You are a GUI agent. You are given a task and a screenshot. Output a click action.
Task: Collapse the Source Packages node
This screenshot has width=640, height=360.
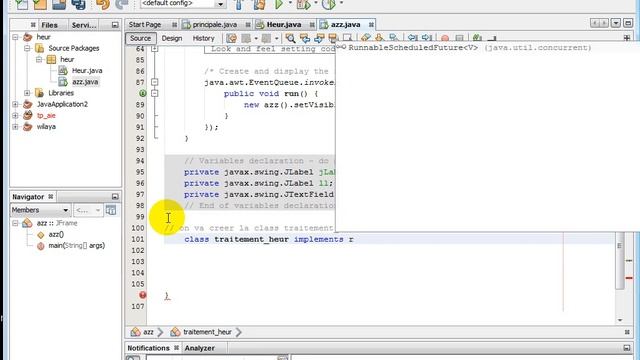[27, 48]
